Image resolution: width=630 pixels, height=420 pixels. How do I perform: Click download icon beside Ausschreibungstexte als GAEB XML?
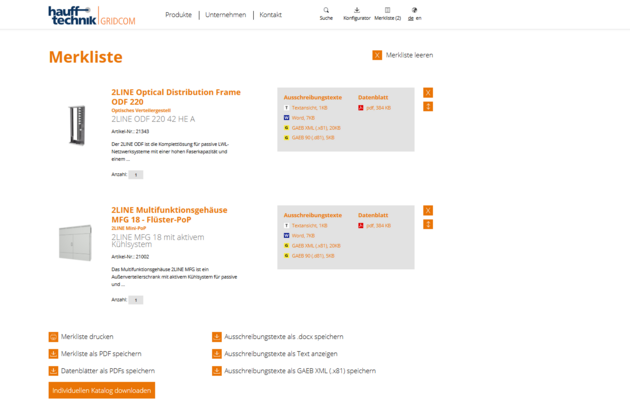[x=217, y=371]
